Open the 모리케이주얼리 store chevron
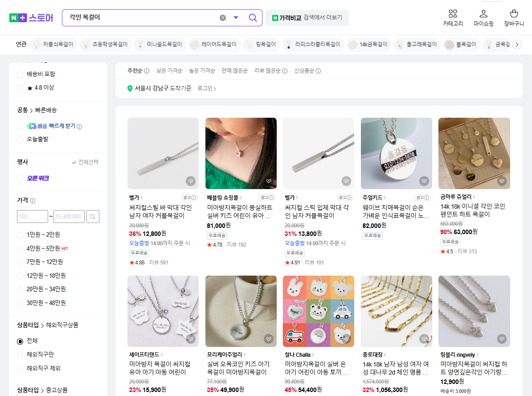 244,355
